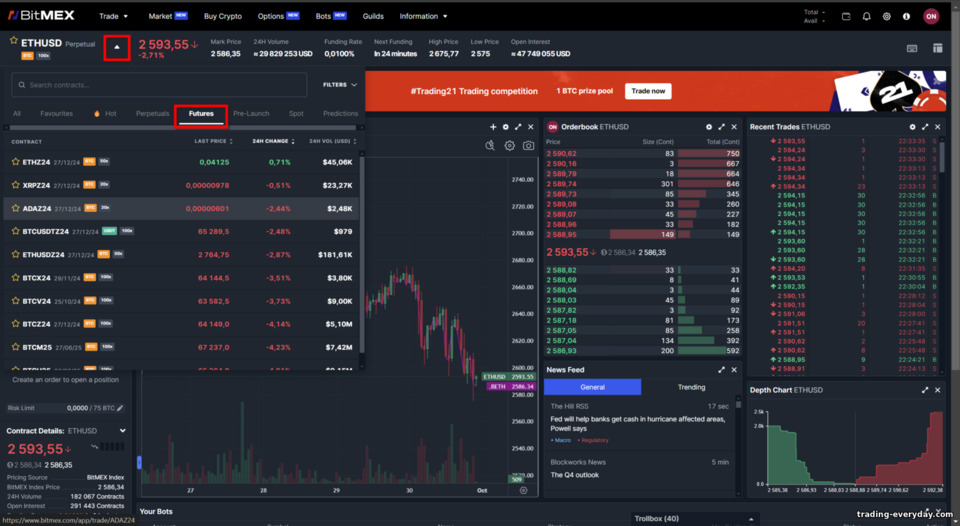The image size is (960, 526).
Task: Sort contracts by 24H VOL (USD)
Action: 332,141
